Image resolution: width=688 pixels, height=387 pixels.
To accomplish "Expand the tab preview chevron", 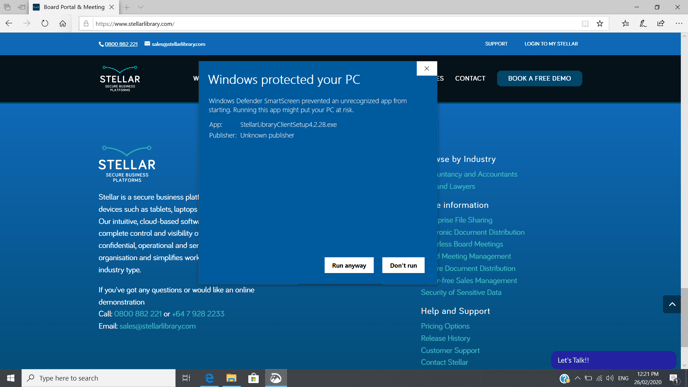I will [140, 7].
